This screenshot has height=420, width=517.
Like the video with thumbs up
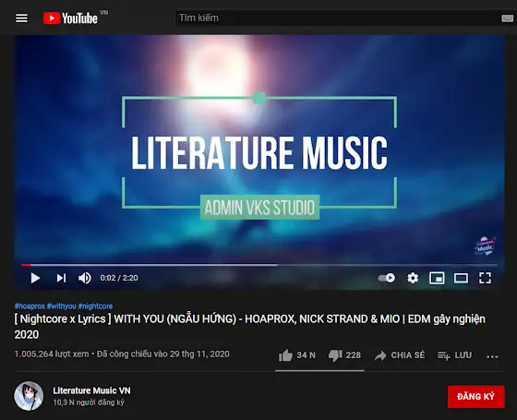pyautogui.click(x=296, y=355)
